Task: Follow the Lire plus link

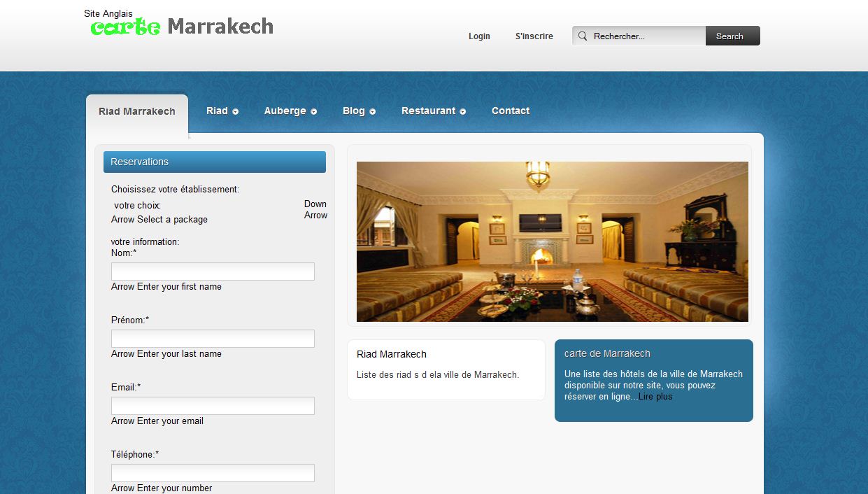Action: tap(655, 397)
